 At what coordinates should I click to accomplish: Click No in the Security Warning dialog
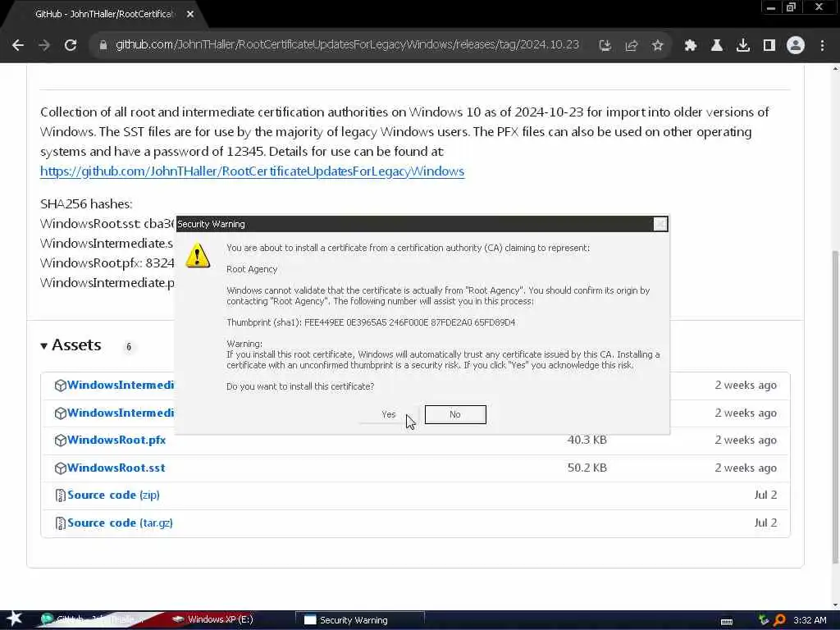tap(455, 414)
